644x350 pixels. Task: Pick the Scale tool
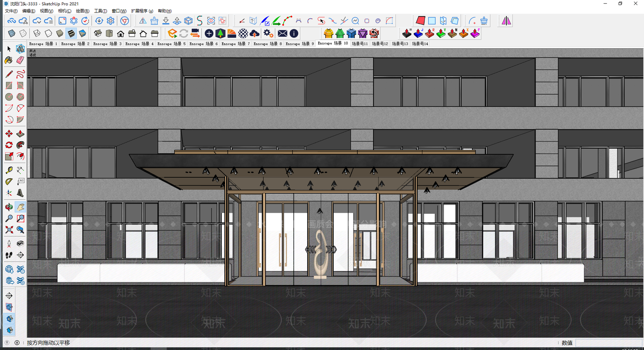click(x=9, y=156)
